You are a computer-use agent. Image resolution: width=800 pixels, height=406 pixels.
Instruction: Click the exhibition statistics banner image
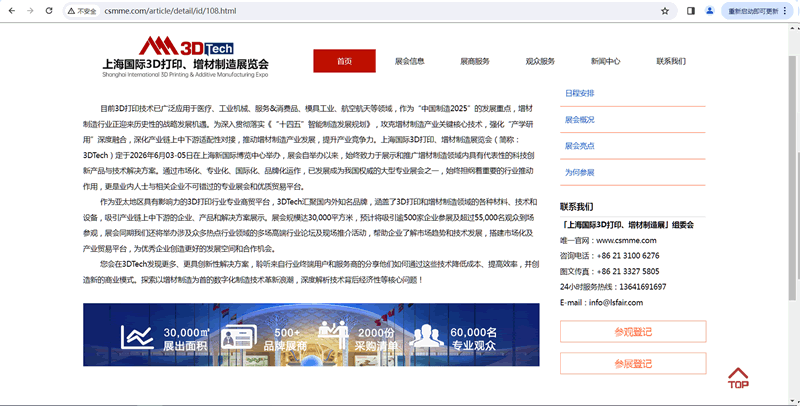311,335
